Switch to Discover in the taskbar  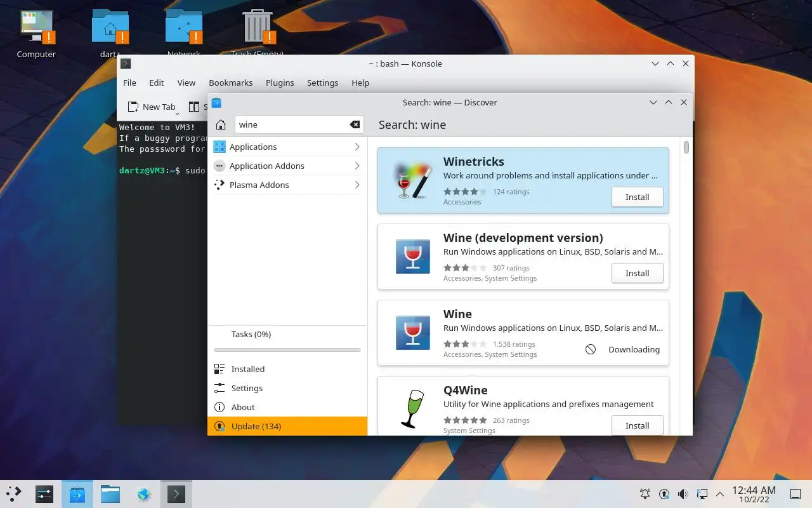point(77,494)
